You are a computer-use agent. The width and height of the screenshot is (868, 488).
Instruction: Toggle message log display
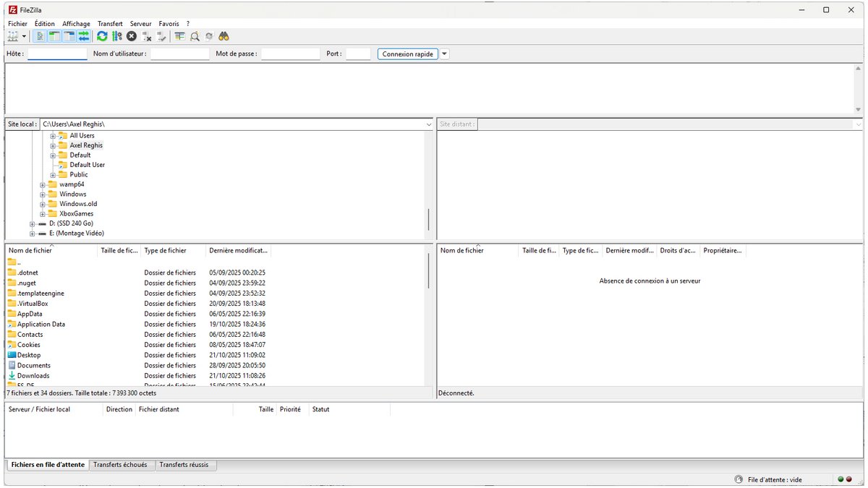pyautogui.click(x=41, y=36)
